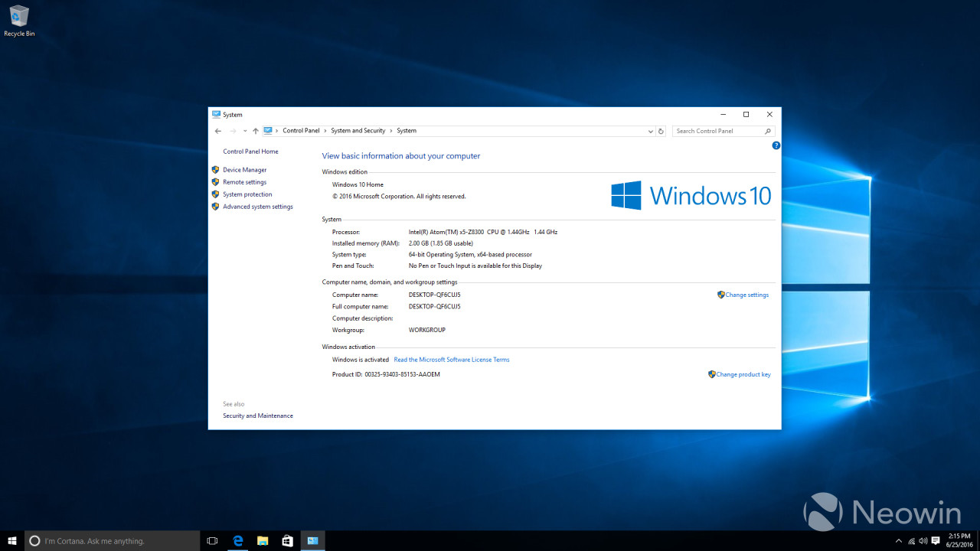Open the volume tray icon
This screenshot has width=980, height=551.
[x=923, y=541]
